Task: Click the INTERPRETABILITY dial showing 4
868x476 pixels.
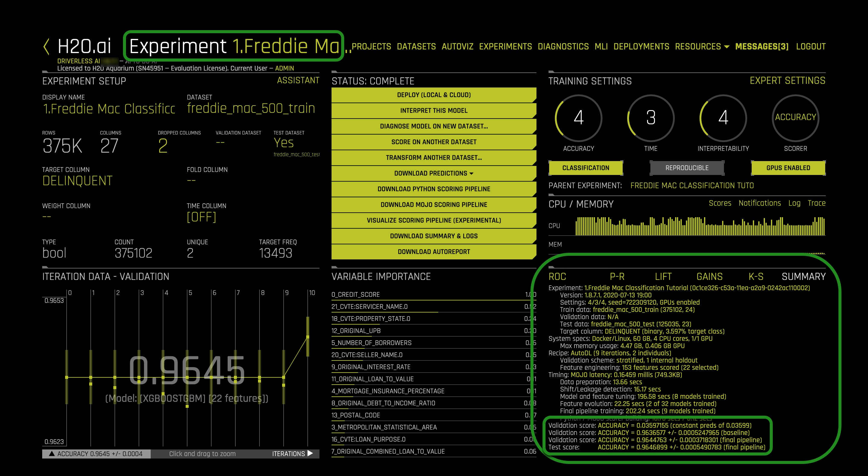Action: [x=723, y=118]
